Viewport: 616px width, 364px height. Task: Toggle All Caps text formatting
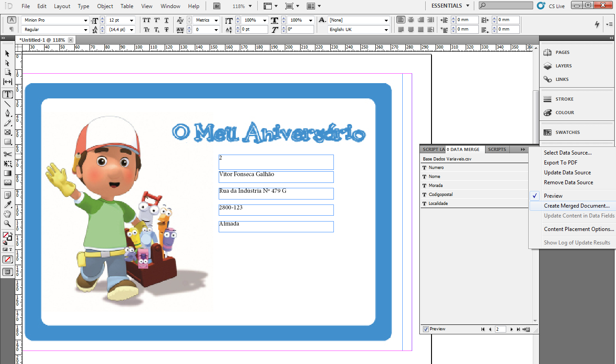pos(146,20)
